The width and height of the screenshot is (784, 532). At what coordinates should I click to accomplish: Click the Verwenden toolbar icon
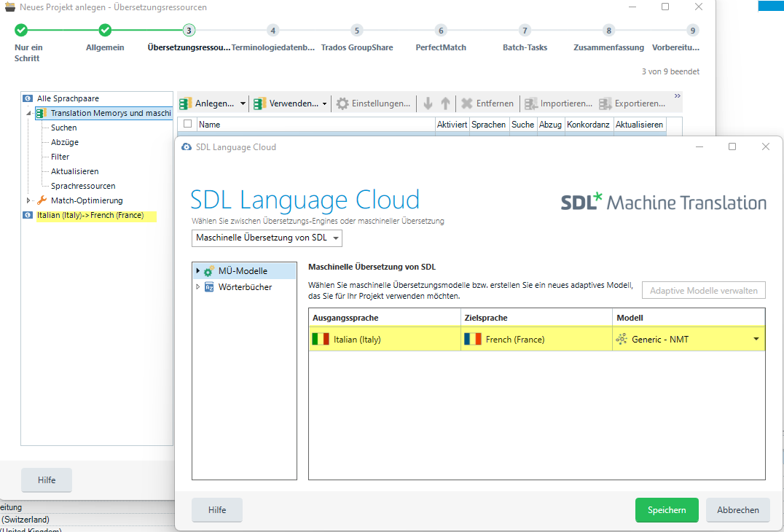pyautogui.click(x=259, y=103)
